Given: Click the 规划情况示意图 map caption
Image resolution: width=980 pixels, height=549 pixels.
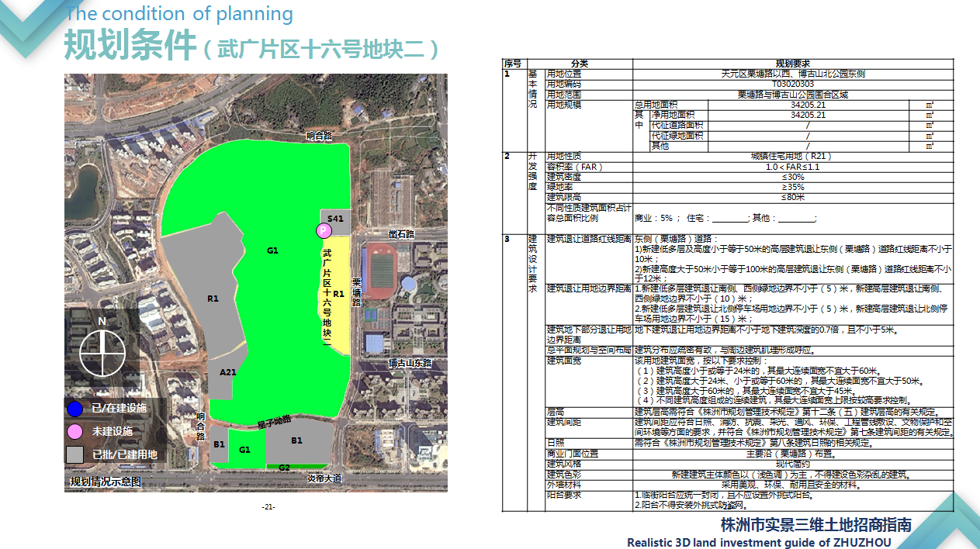Looking at the screenshot, I should point(106,482).
